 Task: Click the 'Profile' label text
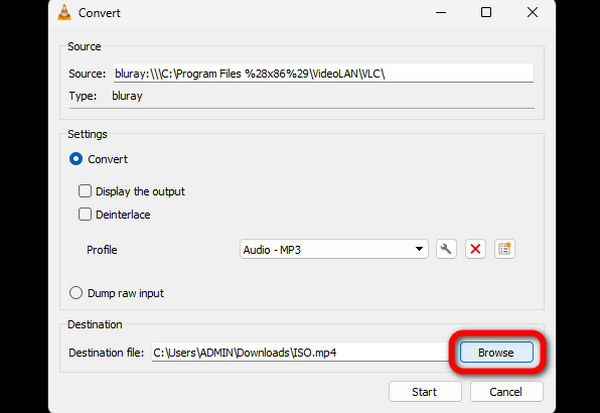tap(102, 250)
